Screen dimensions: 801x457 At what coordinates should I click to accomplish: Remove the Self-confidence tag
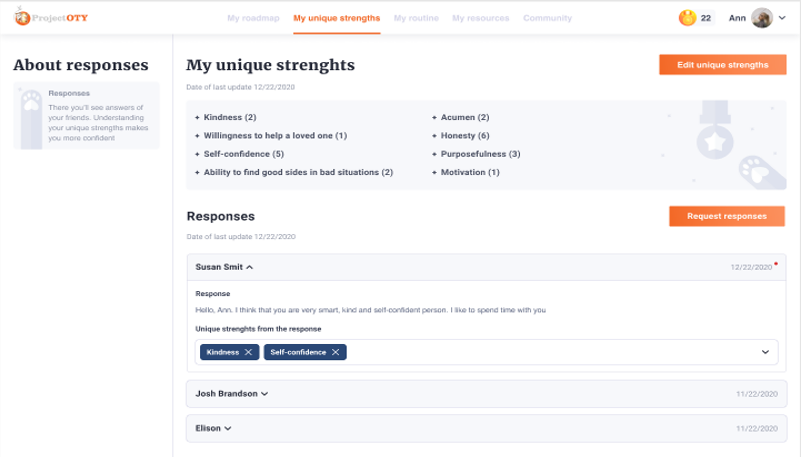point(336,352)
